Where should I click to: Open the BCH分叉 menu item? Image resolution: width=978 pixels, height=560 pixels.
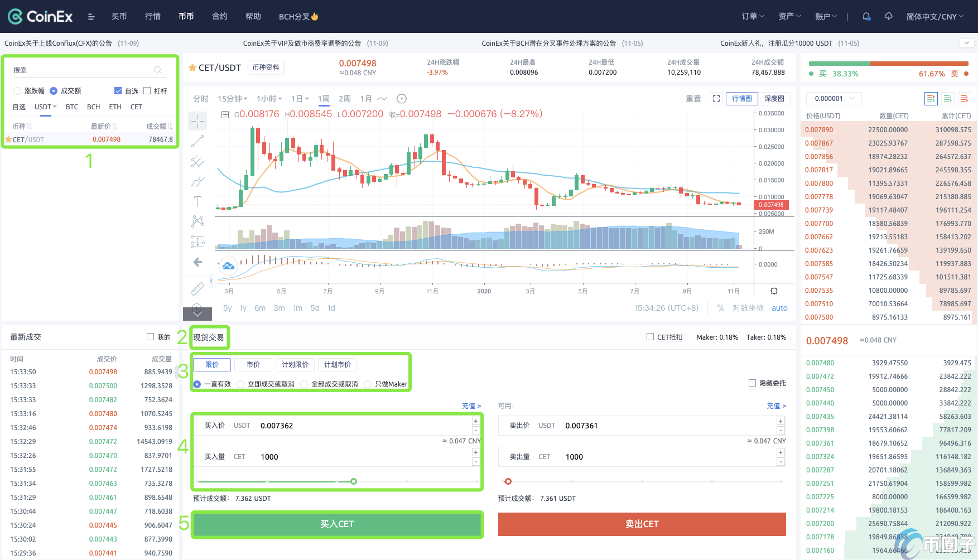click(298, 17)
